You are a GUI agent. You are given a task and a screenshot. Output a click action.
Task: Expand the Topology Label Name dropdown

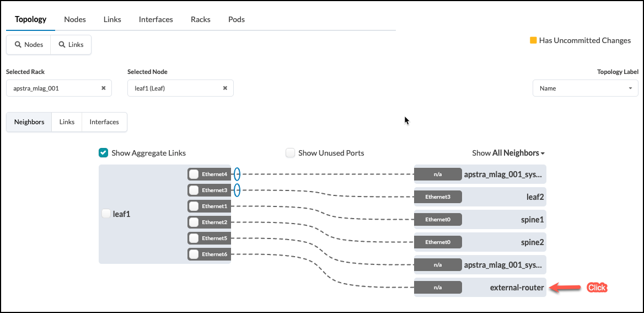pos(585,88)
